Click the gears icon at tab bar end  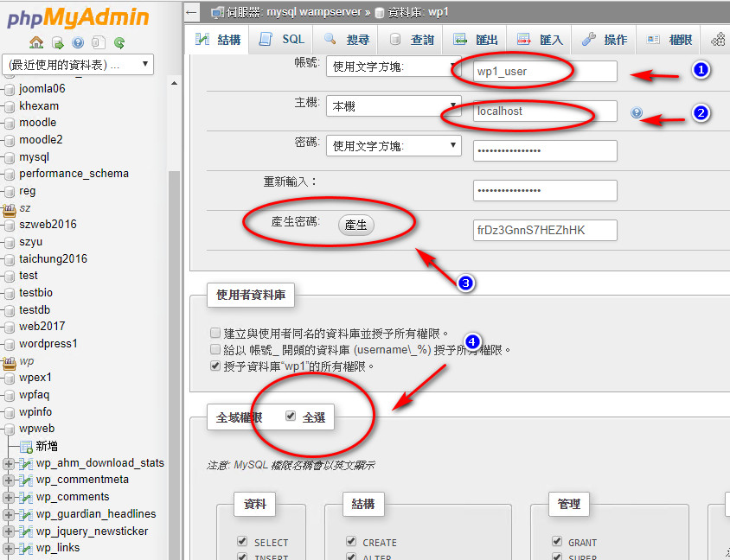point(718,40)
